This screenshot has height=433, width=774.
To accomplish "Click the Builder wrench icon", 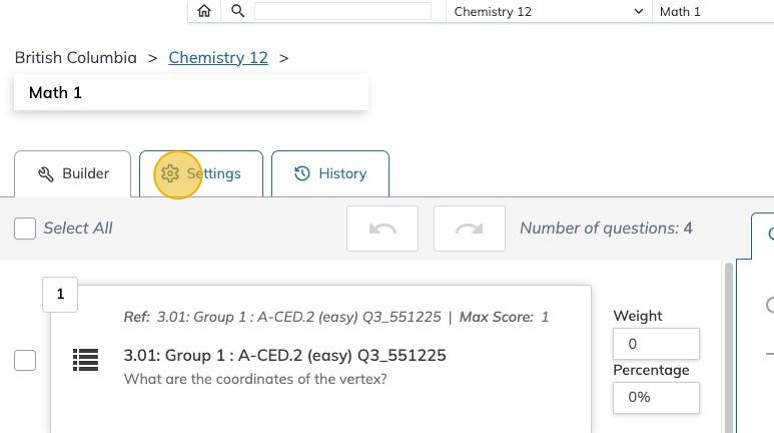I will (x=46, y=174).
